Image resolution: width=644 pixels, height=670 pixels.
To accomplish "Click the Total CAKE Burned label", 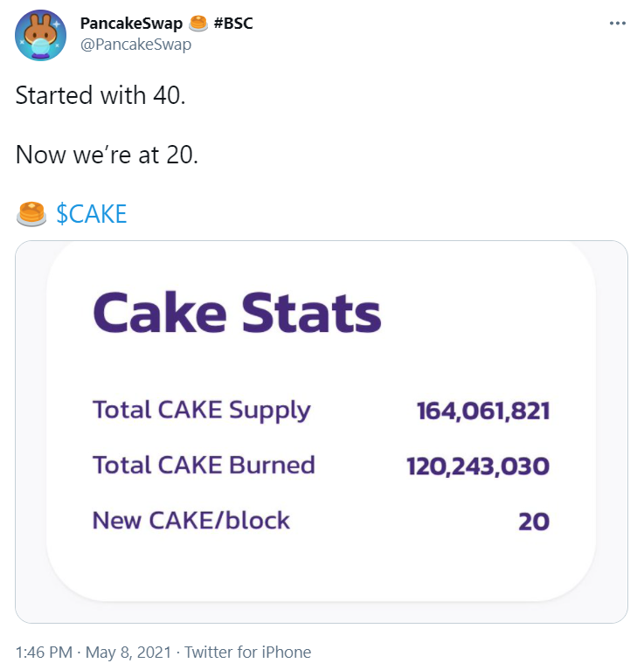I will (204, 465).
